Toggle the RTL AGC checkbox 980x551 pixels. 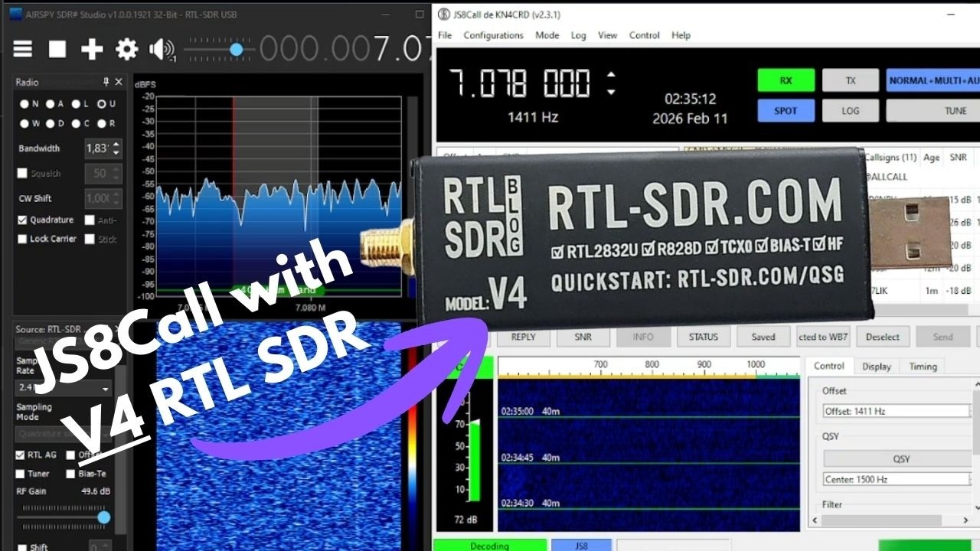tap(21, 455)
